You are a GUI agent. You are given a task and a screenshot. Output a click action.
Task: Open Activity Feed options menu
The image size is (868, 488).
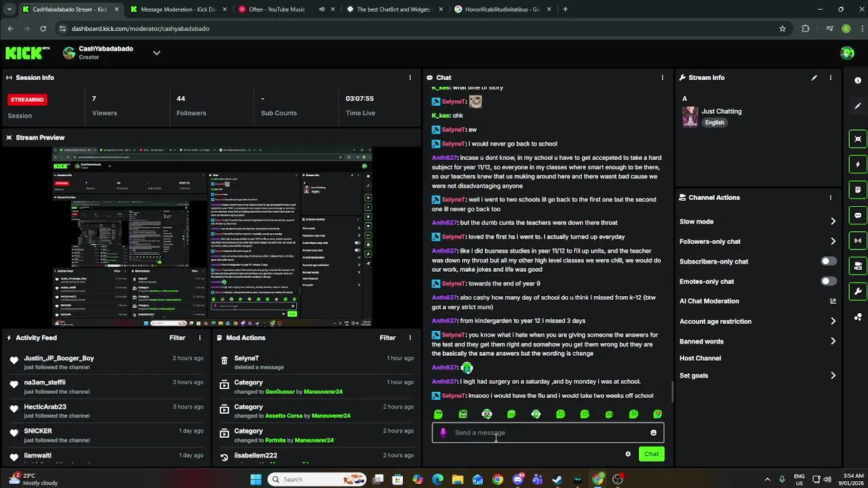[x=199, y=338]
